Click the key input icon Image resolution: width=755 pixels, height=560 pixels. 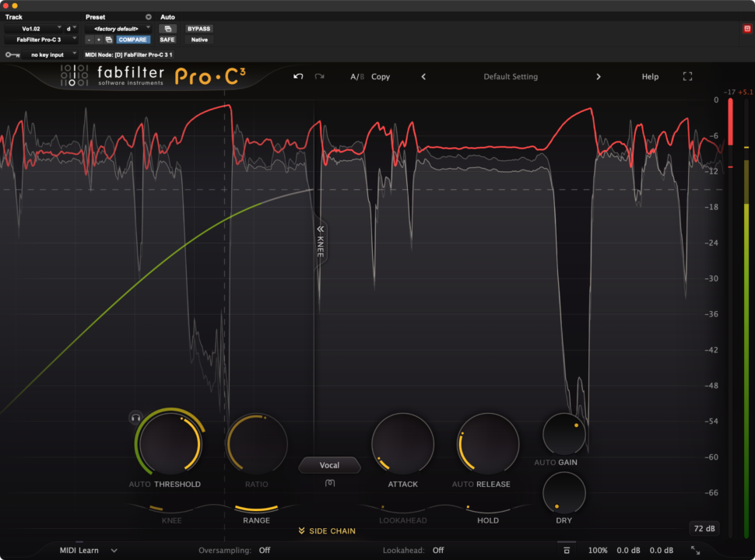12,54
